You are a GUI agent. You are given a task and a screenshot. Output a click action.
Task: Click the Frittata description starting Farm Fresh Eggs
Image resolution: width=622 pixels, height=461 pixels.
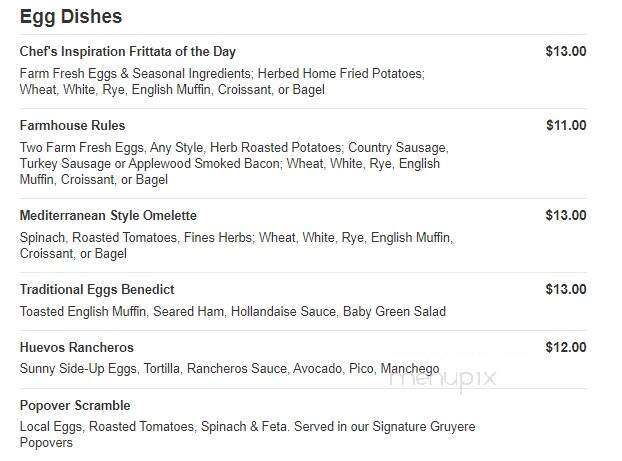tap(222, 81)
